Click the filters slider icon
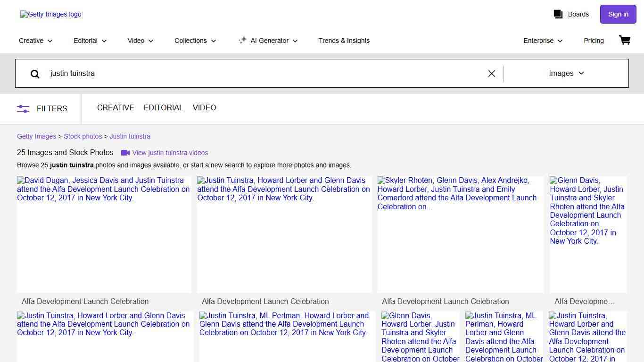 (23, 108)
